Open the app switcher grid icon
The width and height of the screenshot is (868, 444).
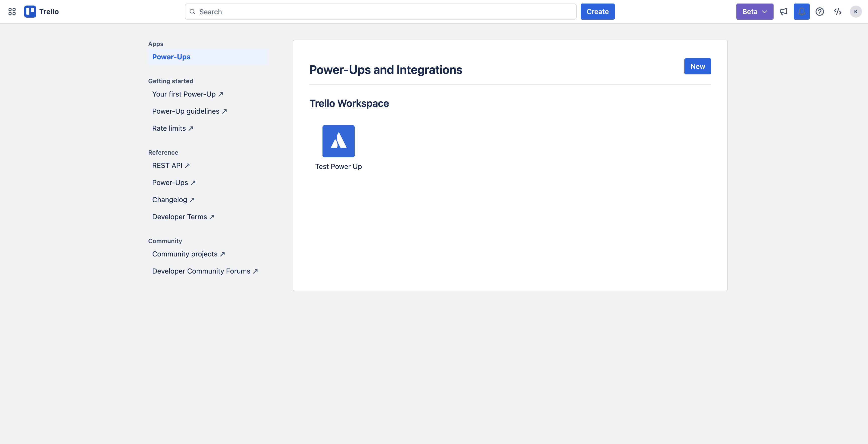(12, 12)
